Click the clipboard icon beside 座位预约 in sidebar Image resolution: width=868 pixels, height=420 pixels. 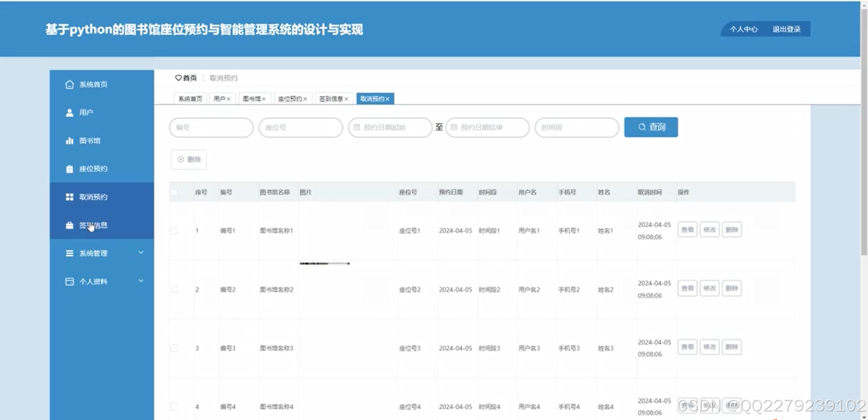coord(69,169)
